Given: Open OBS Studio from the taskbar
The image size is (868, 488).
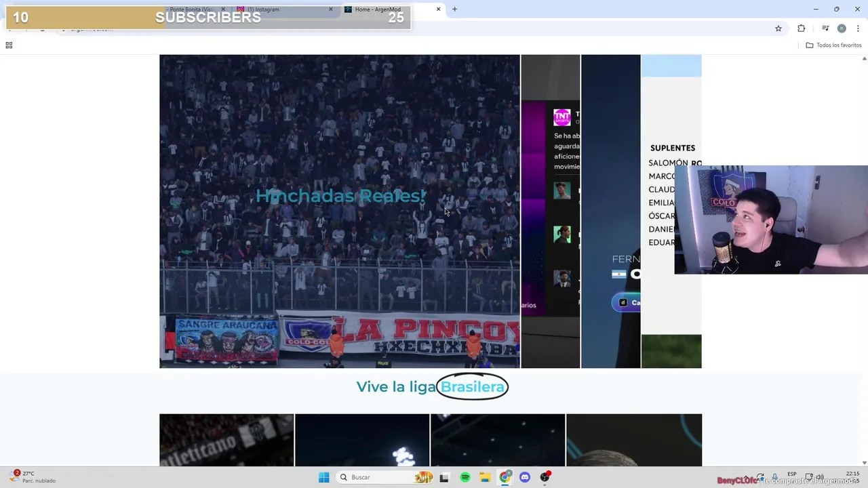Looking at the screenshot, I should [545, 477].
